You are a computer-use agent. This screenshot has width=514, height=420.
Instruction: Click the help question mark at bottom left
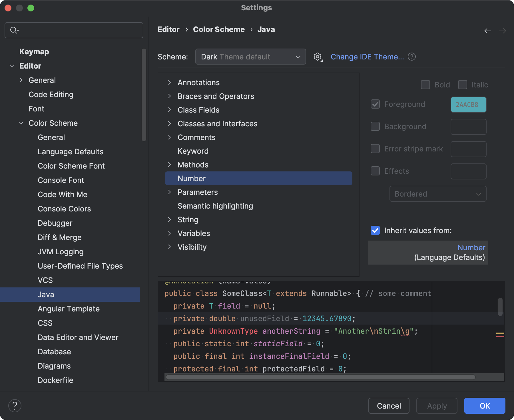[15, 405]
